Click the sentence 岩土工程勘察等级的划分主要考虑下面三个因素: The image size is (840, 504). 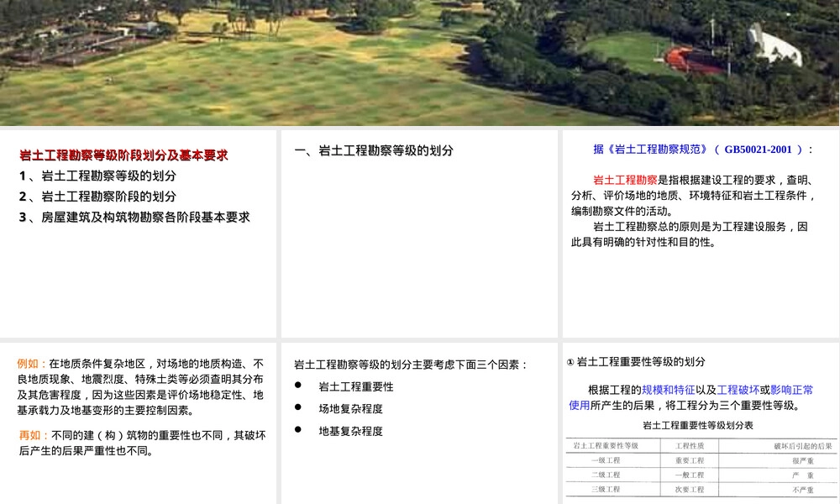pos(411,365)
